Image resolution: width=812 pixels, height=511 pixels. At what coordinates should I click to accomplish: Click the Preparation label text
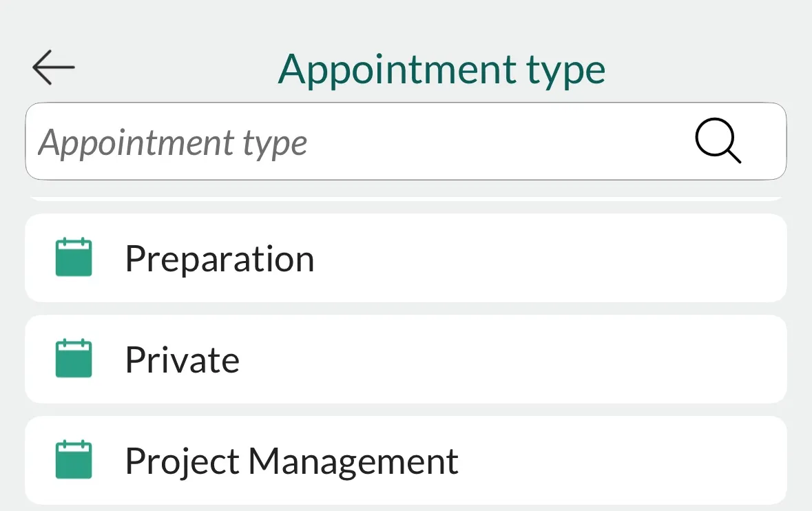pyautogui.click(x=219, y=259)
